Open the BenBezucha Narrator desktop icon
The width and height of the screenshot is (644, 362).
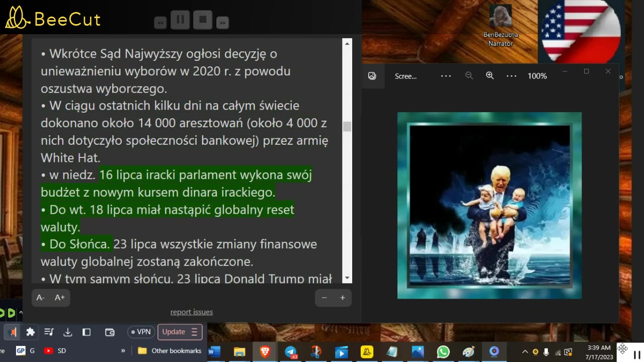[x=501, y=26]
